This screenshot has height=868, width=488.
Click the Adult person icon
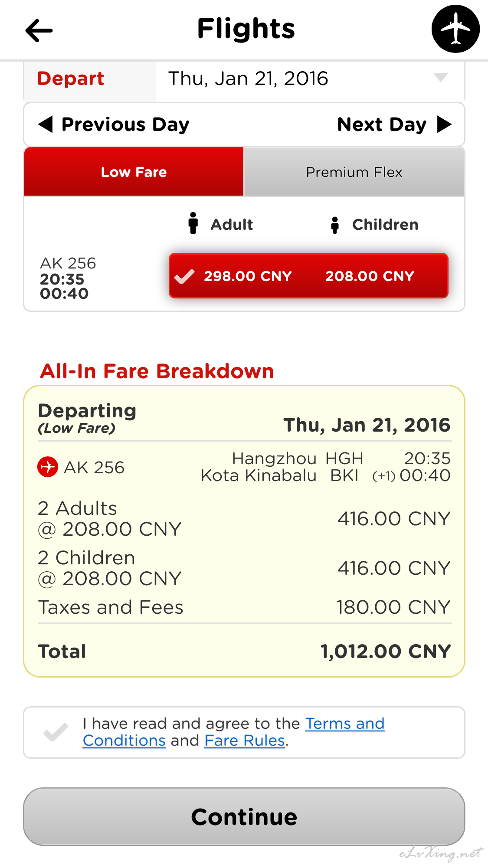193,223
